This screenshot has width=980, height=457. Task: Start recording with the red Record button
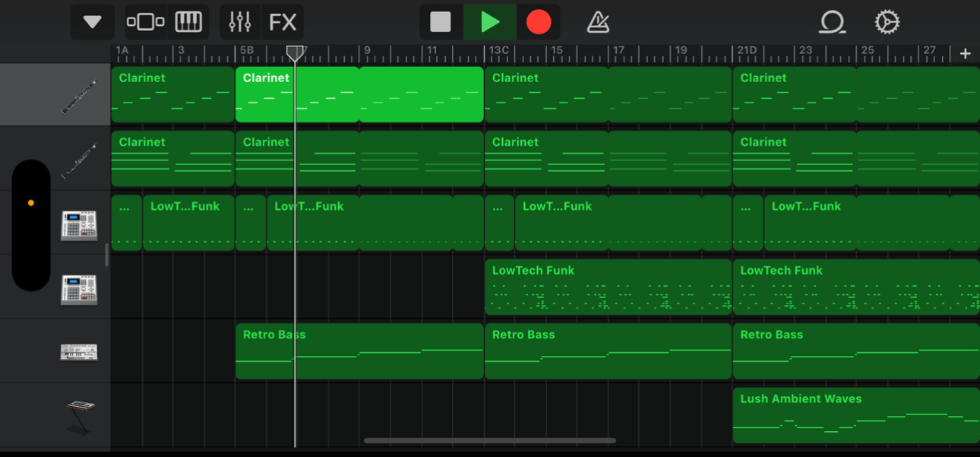[x=539, y=22]
